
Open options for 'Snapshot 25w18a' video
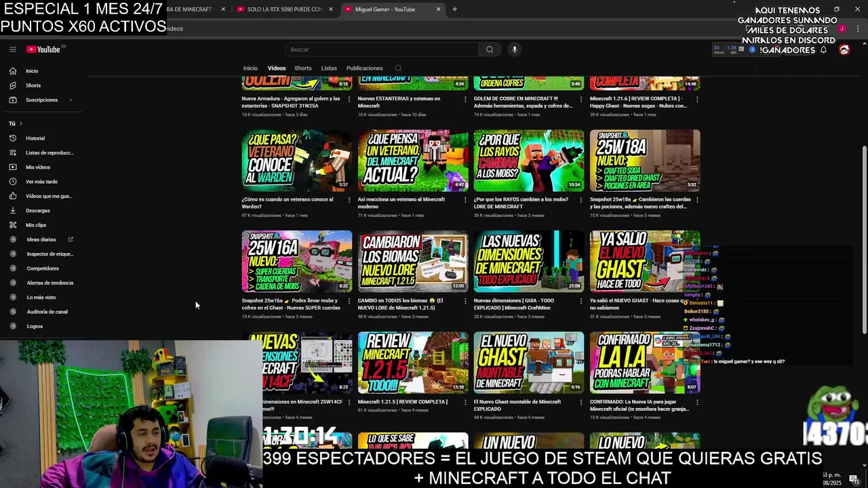[697, 200]
